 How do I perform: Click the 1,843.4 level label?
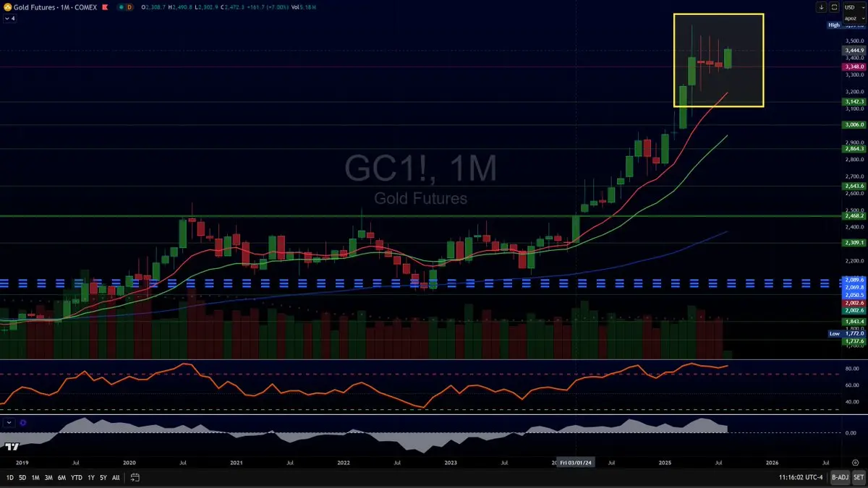click(x=854, y=321)
